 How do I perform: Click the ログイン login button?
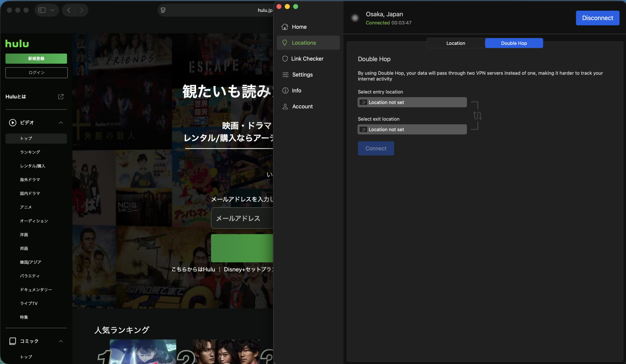(x=36, y=73)
